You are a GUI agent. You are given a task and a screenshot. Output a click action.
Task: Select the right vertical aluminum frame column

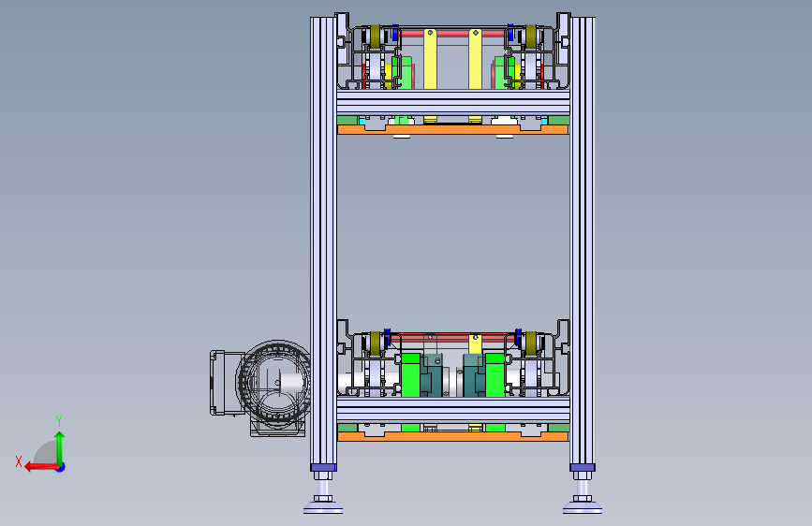[583, 241]
